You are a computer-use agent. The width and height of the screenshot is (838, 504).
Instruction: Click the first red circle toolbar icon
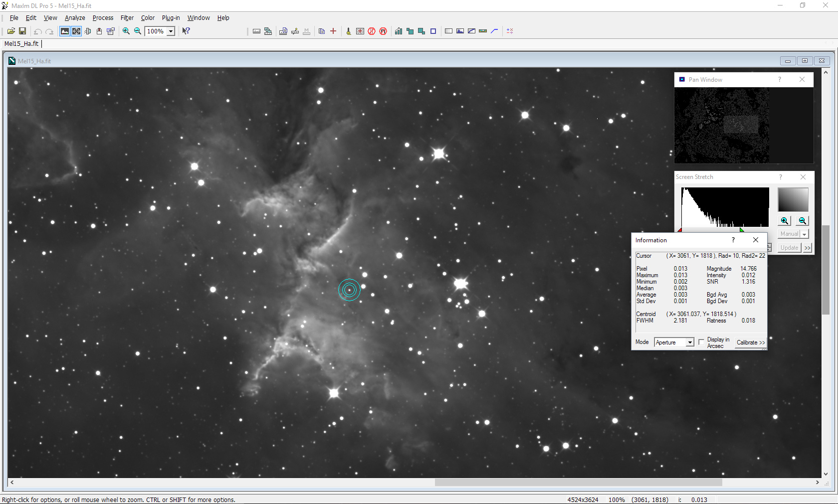[x=372, y=31]
